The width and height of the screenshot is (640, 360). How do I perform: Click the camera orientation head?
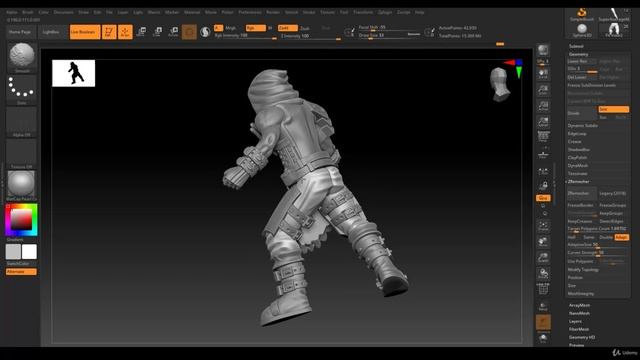(500, 84)
